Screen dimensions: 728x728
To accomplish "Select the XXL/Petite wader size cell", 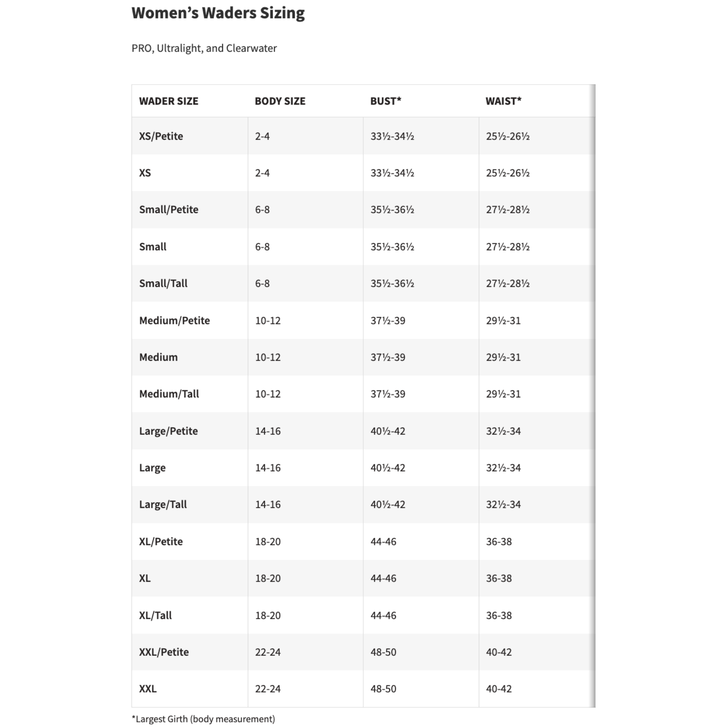I will pyautogui.click(x=164, y=652).
